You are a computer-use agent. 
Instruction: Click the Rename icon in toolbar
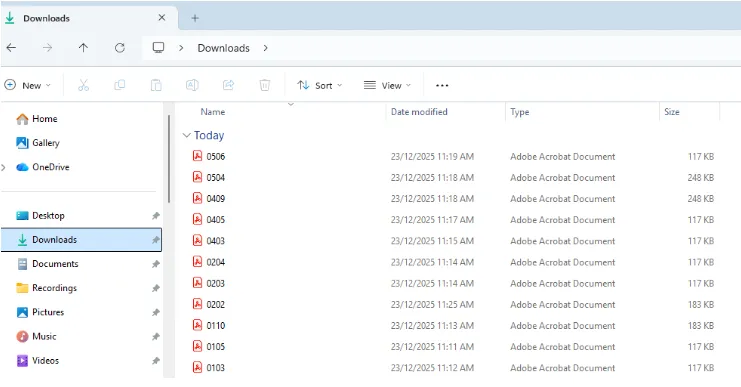tap(192, 86)
